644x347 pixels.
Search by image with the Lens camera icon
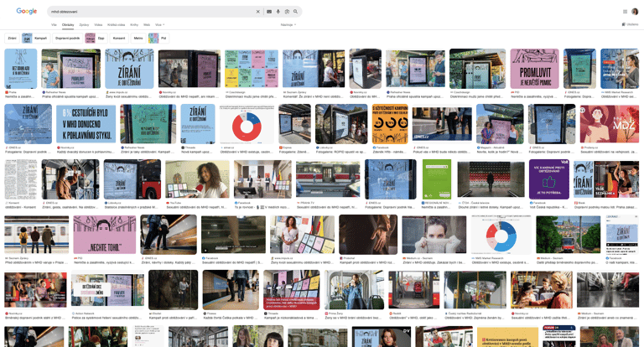pyautogui.click(x=287, y=12)
